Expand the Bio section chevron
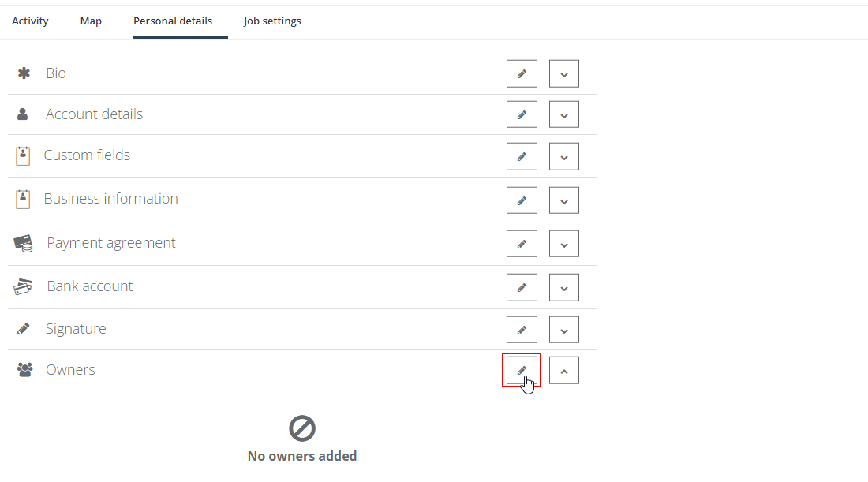This screenshot has height=482, width=868. pyautogui.click(x=564, y=73)
